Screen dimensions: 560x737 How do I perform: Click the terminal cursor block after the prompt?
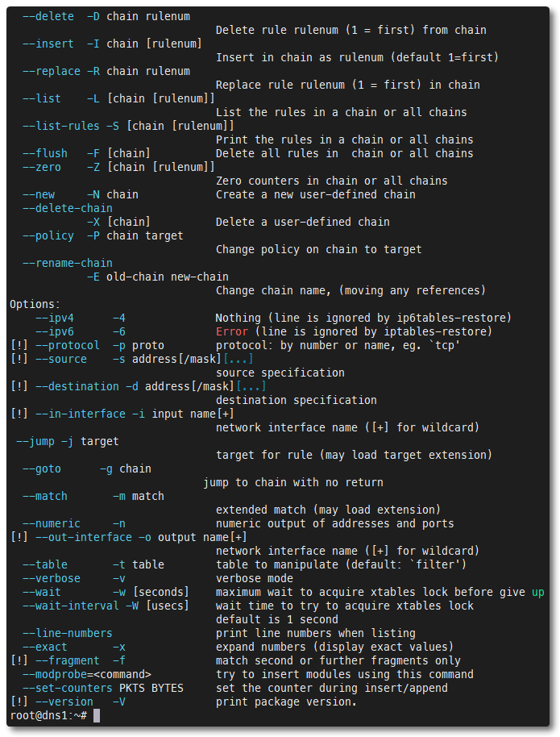coord(97,715)
